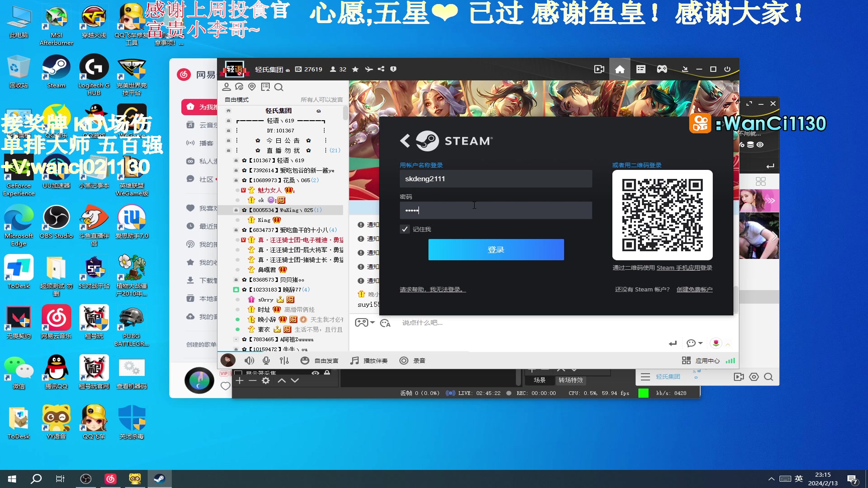Viewport: 868px width, 488px height.
Task: Go back with the Steam login arrow
Action: pos(405,141)
